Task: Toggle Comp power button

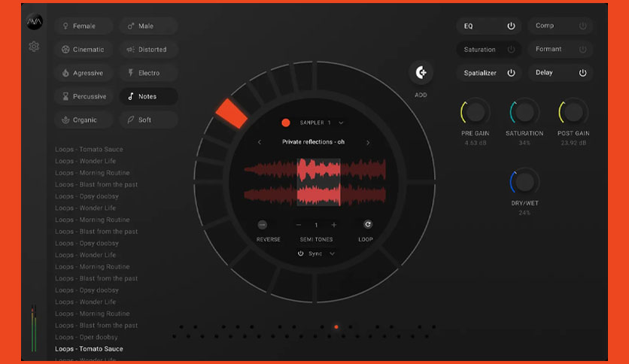Action: 583,26
